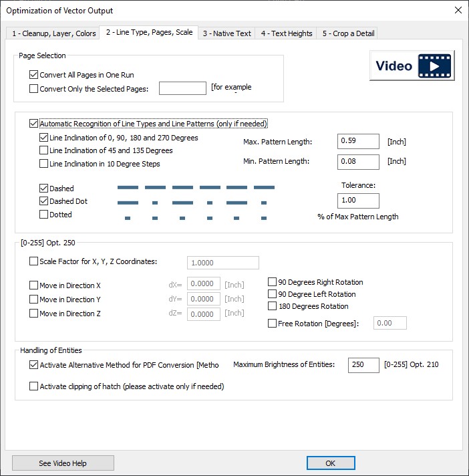The width and height of the screenshot is (469, 476).
Task: Select the 2 - Line Type, Pages, Scale tab
Action: pyautogui.click(x=149, y=32)
